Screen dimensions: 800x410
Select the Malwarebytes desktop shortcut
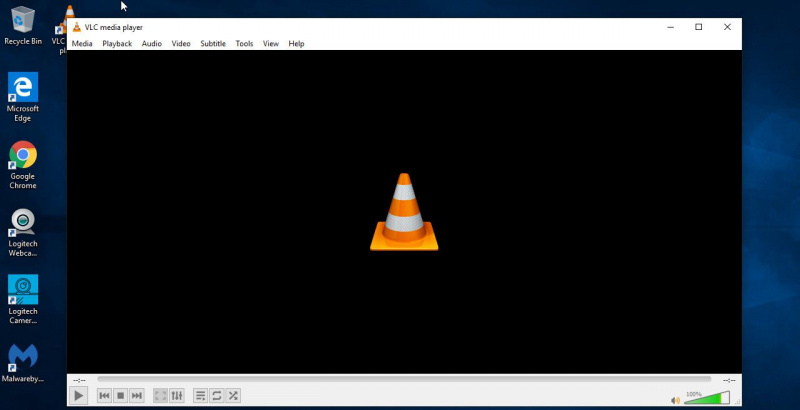(x=22, y=363)
